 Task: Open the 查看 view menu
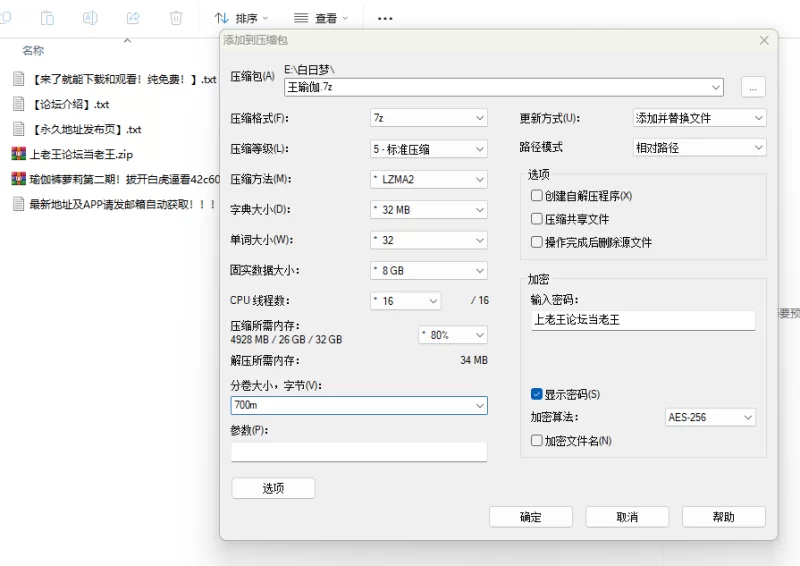pos(322,18)
